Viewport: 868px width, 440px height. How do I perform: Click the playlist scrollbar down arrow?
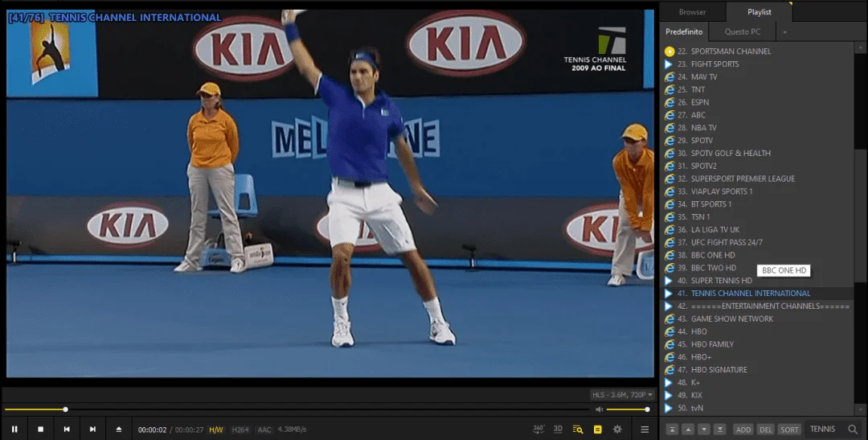860,410
